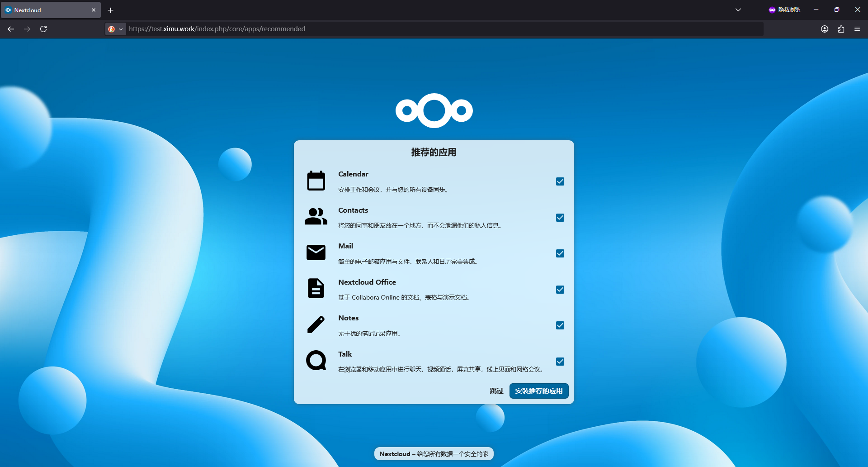Viewport: 868px width, 467px height.
Task: Deselect the Talk app checkbox
Action: [560, 362]
